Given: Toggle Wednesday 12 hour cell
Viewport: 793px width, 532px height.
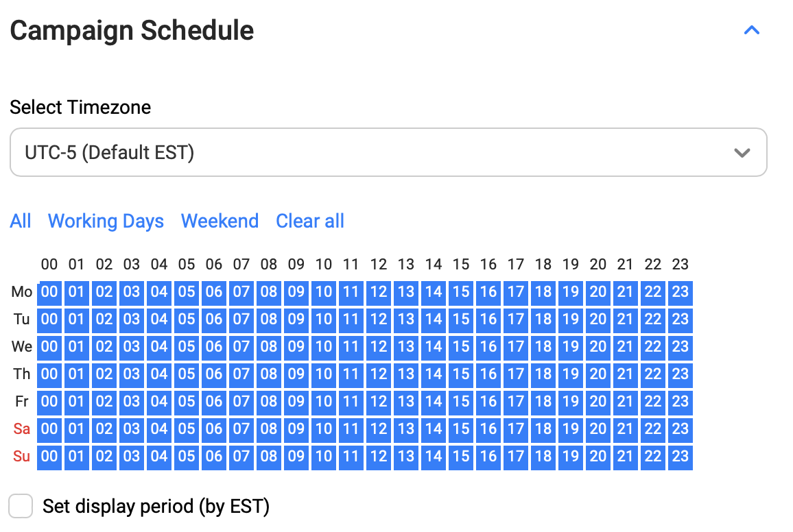Looking at the screenshot, I should (379, 347).
